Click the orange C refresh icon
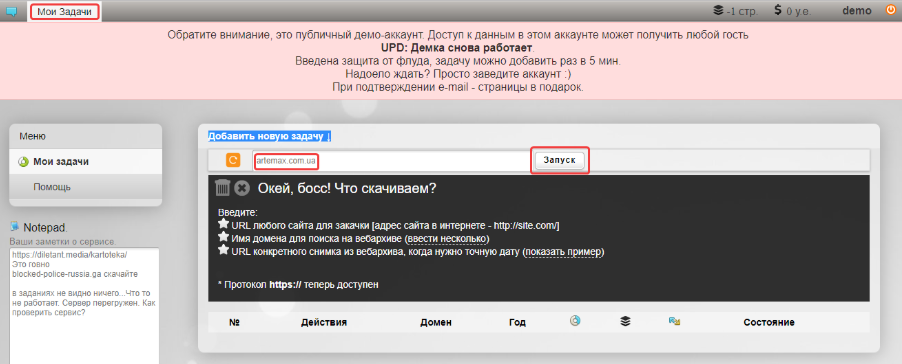The height and width of the screenshot is (364, 902). click(x=233, y=160)
